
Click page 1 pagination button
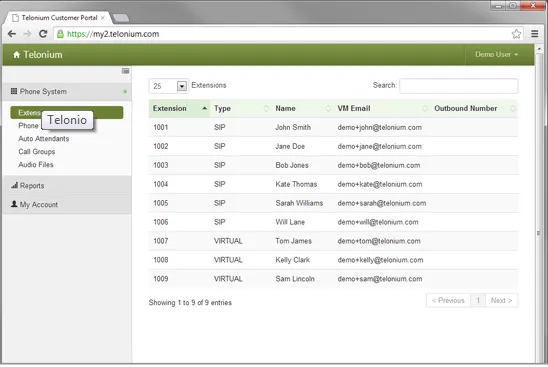(478, 301)
